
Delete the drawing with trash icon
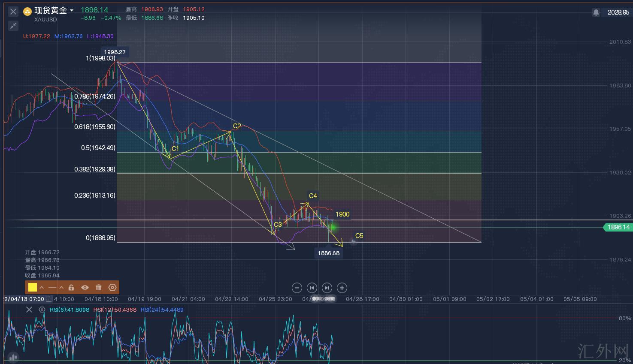(99, 287)
